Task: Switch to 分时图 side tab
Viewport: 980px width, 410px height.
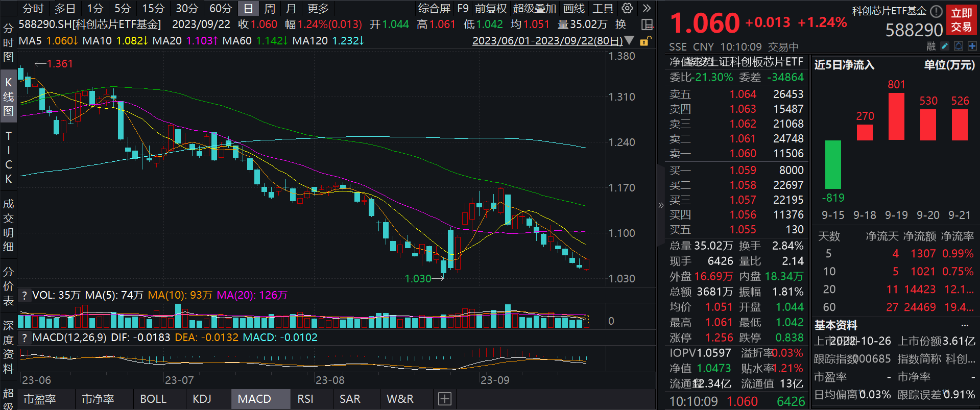Action: 8,42
